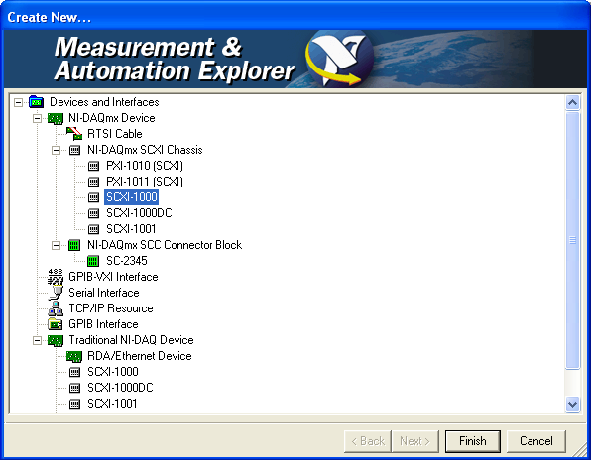Click the Devices and Interfaces folder icon
The image size is (591, 460).
point(37,102)
